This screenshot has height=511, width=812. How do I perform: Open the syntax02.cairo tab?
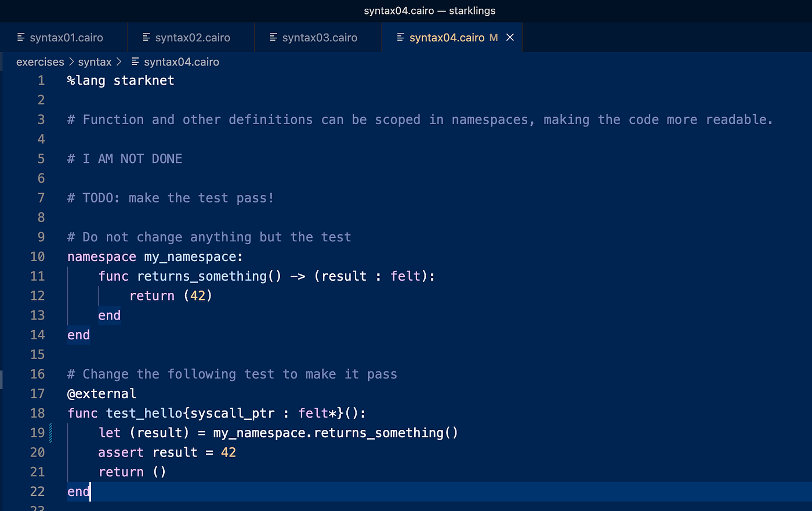click(191, 38)
